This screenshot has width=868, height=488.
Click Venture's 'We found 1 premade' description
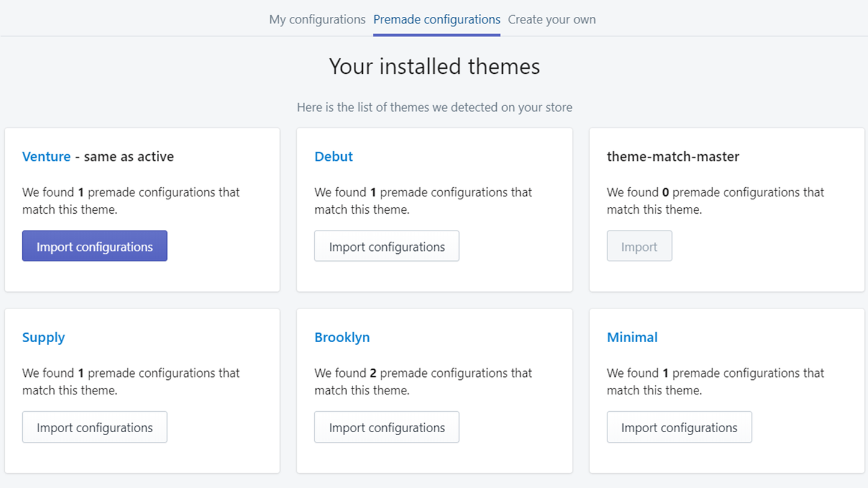click(131, 200)
